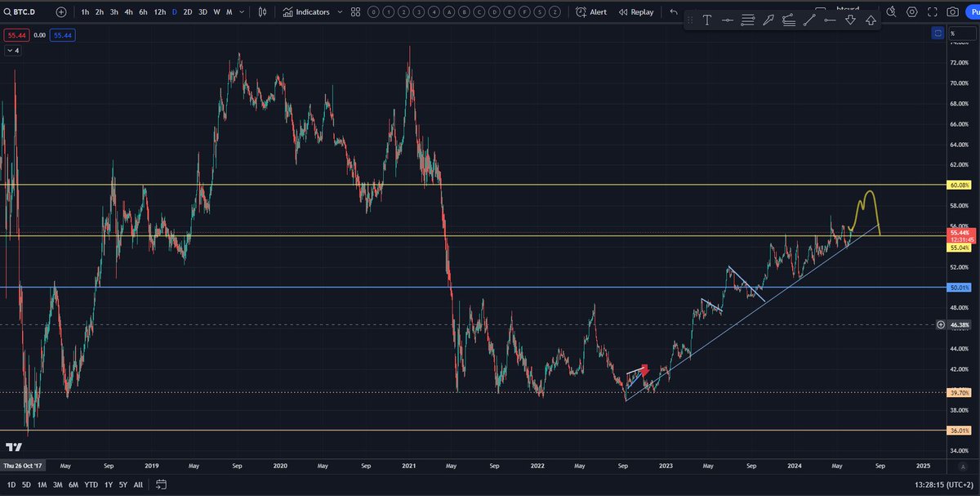
Task: Click the circled B toolbar button
Action: (x=464, y=12)
